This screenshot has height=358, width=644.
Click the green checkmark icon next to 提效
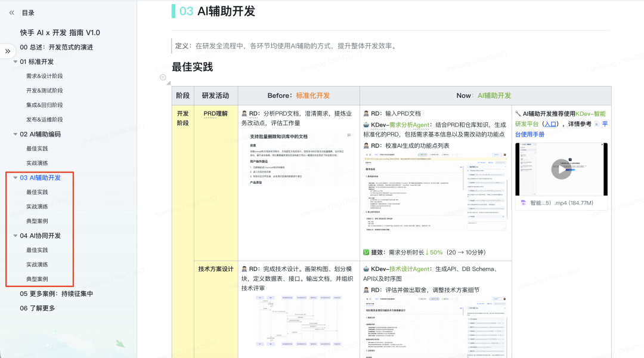[367, 251]
